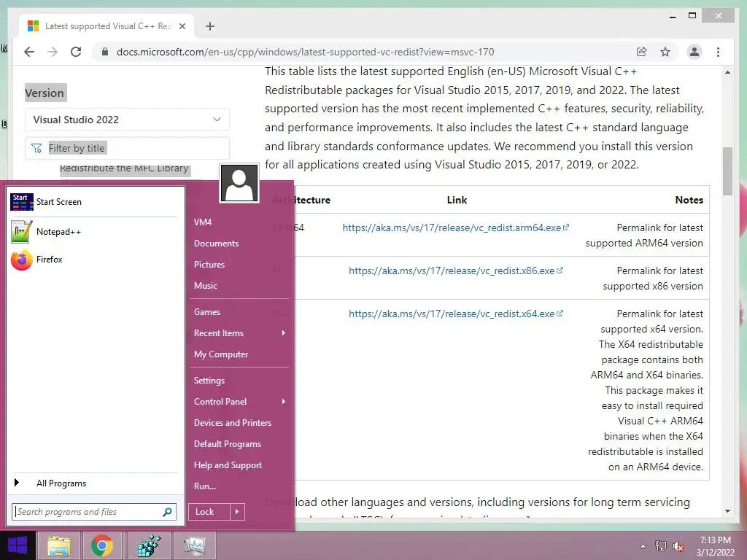
Task: Open Music from start menu
Action: [205, 286]
